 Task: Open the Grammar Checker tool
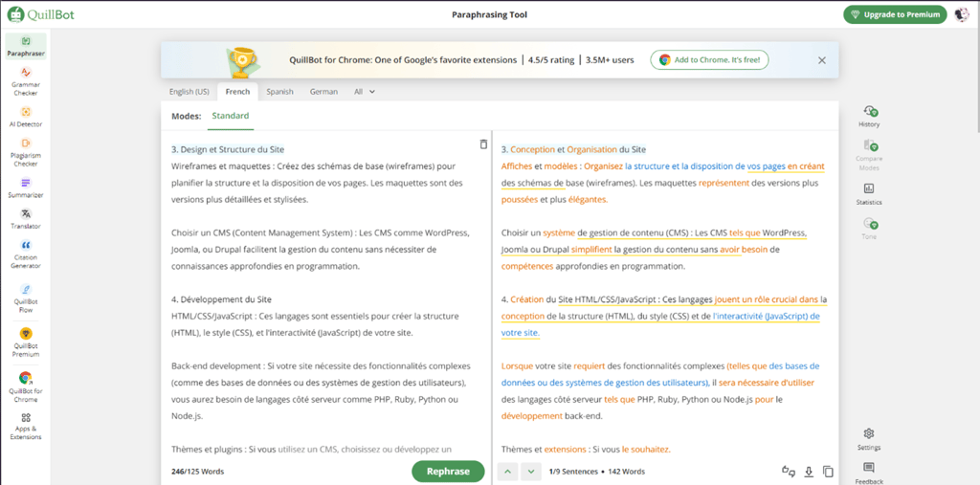click(x=26, y=82)
